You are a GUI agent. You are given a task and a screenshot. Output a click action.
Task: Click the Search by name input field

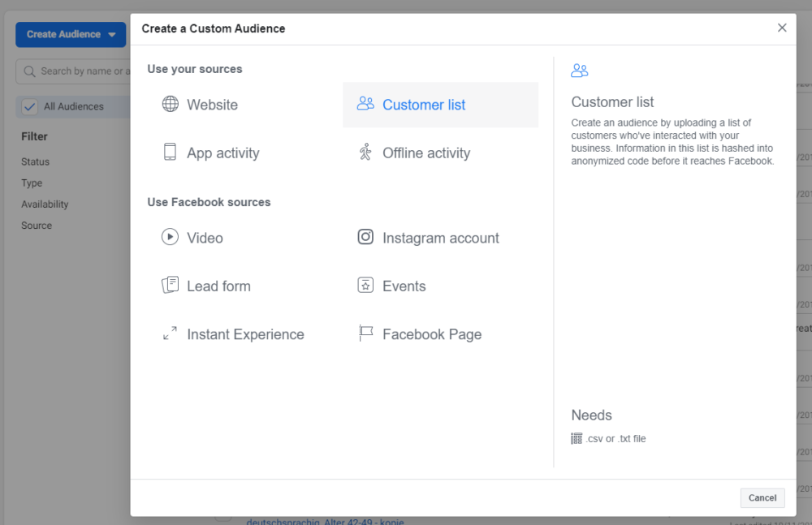coord(74,71)
